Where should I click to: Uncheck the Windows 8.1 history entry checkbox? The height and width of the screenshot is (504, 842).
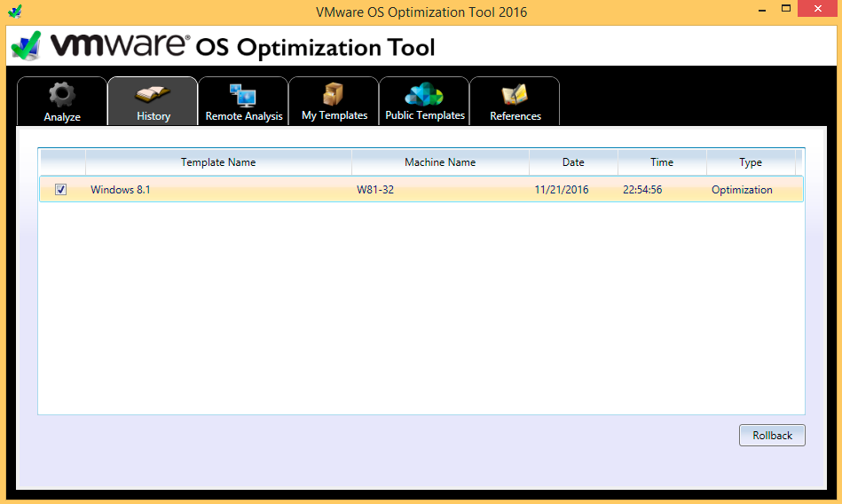tap(61, 189)
